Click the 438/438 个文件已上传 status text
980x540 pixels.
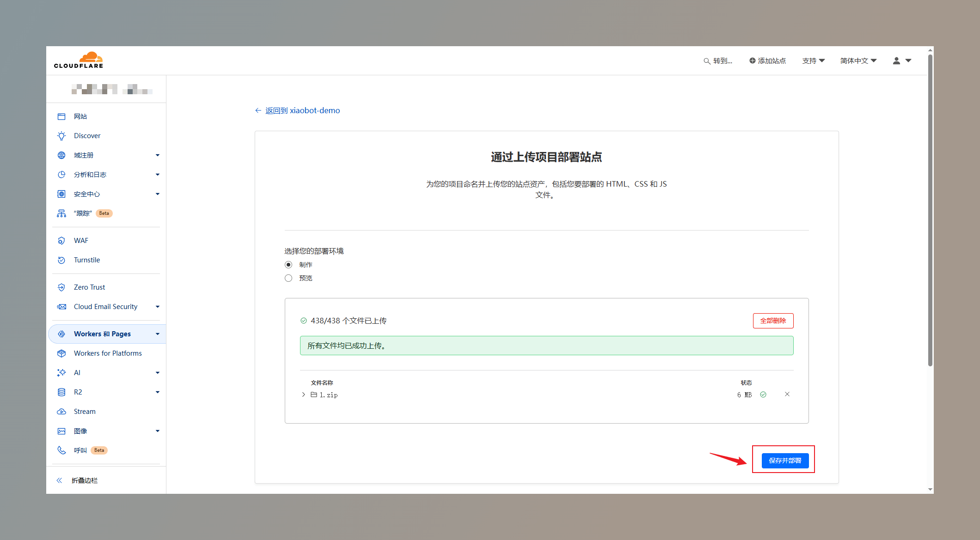349,321
